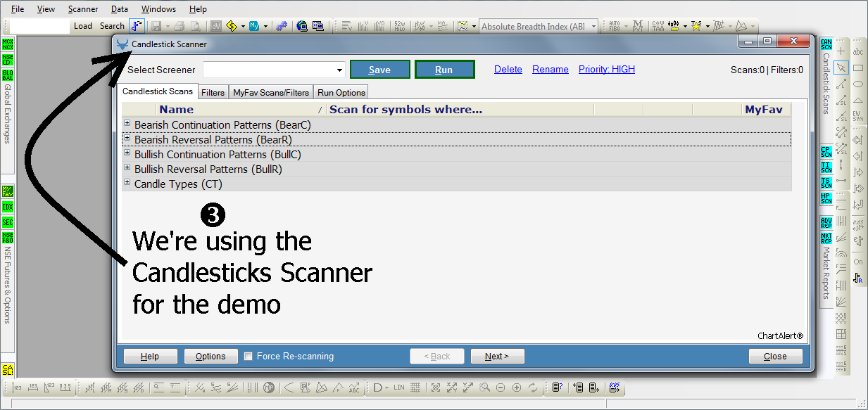This screenshot has width=868, height=410.
Task: Click the LIN scale button in bottom toolbar
Action: pos(399,387)
